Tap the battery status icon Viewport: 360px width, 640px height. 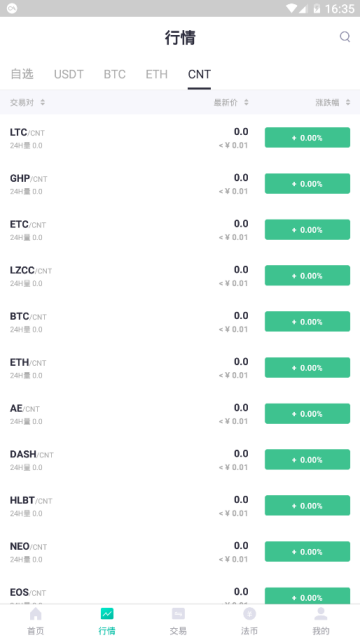click(317, 8)
